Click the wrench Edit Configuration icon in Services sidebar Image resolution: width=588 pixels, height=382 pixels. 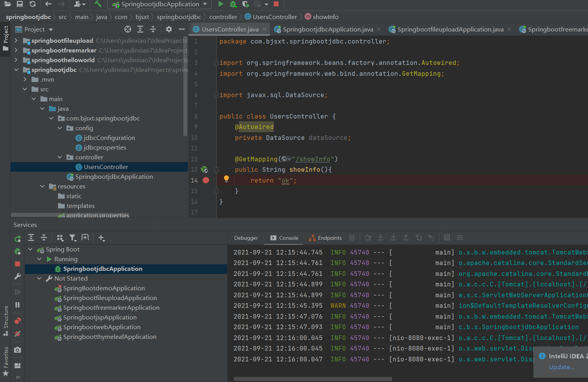[17, 276]
